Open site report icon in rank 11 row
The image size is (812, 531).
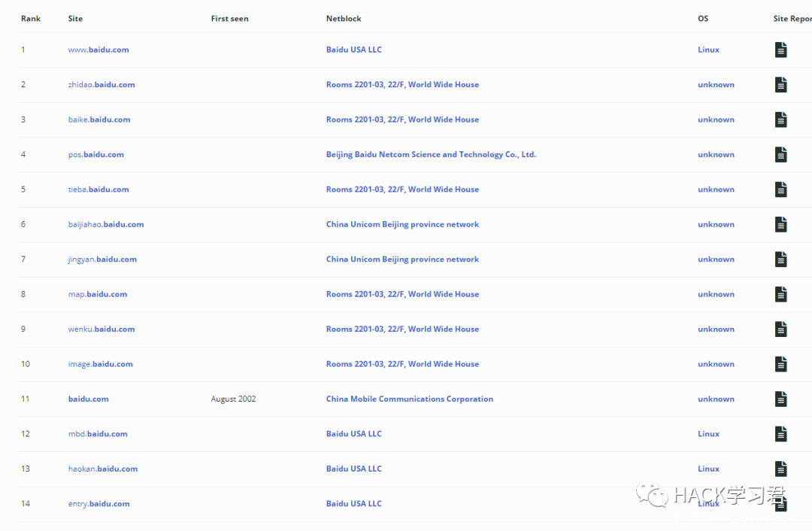pyautogui.click(x=781, y=399)
